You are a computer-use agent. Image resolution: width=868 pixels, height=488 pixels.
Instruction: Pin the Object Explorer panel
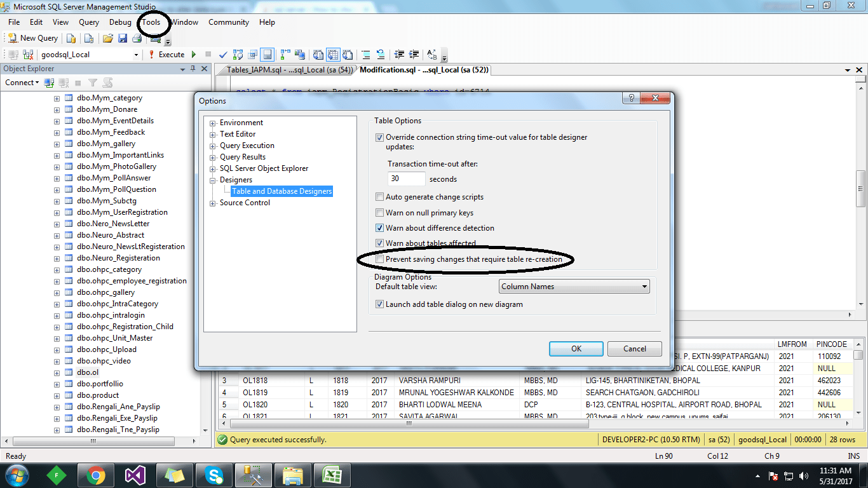click(193, 69)
